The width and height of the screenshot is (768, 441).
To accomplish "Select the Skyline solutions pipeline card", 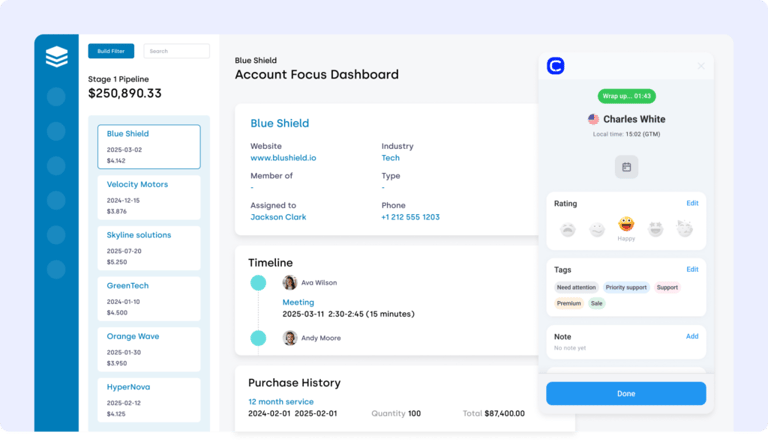I will click(149, 248).
